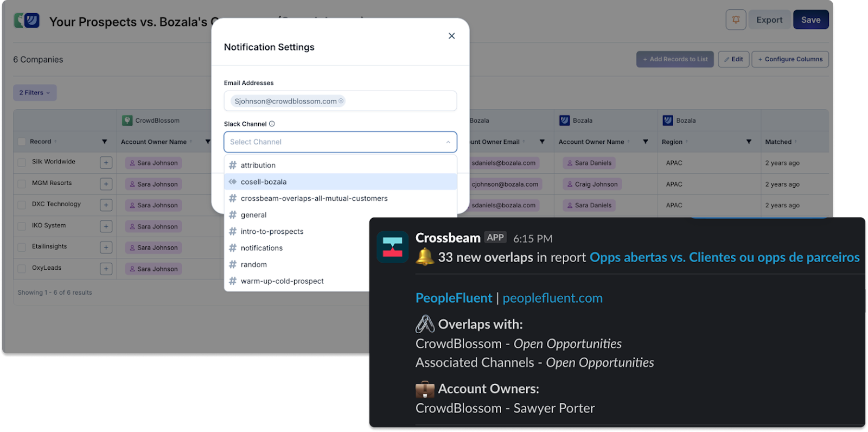The width and height of the screenshot is (868, 432).
Task: Click sdaniels@bozala.com in the first row
Action: (503, 163)
